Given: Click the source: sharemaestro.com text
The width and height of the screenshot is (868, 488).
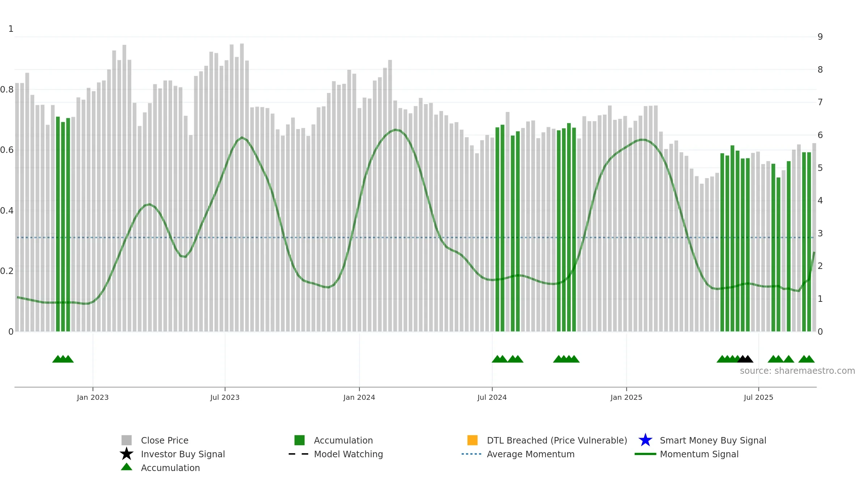Looking at the screenshot, I should pos(797,371).
